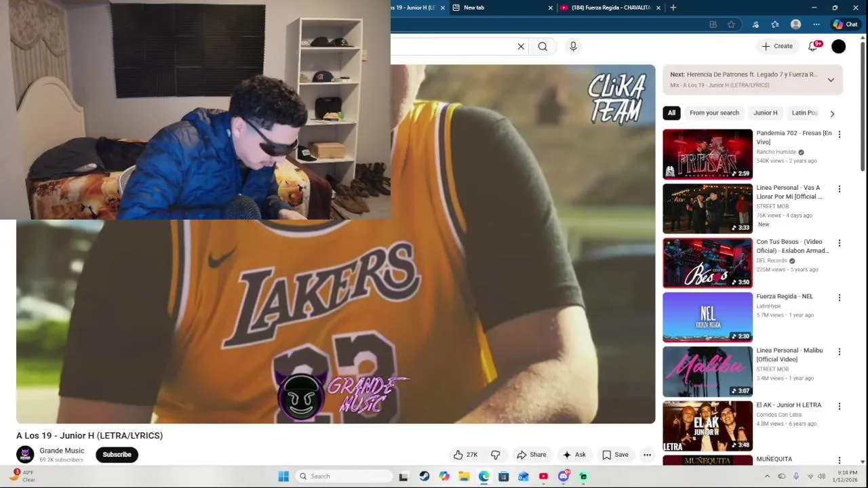
Task: Expand the Next mix playlist panel
Action: point(831,80)
